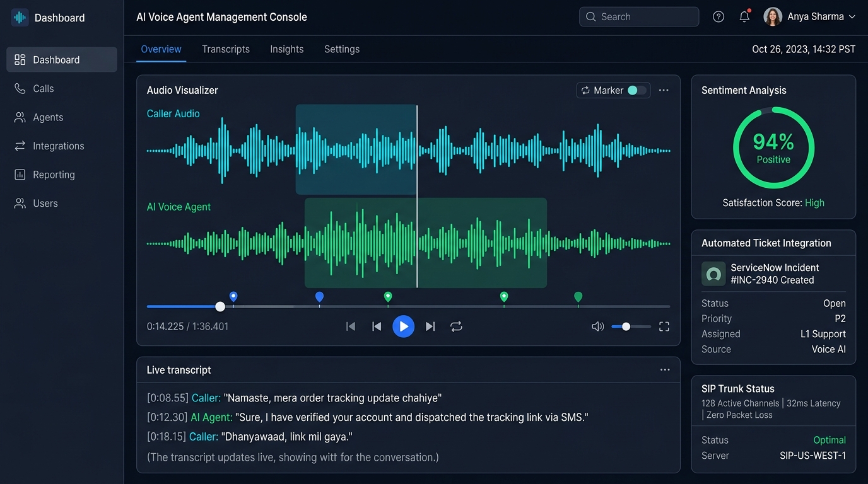The height and width of the screenshot is (484, 868).
Task: Click the first blue ring timeline marker
Action: coord(233,296)
